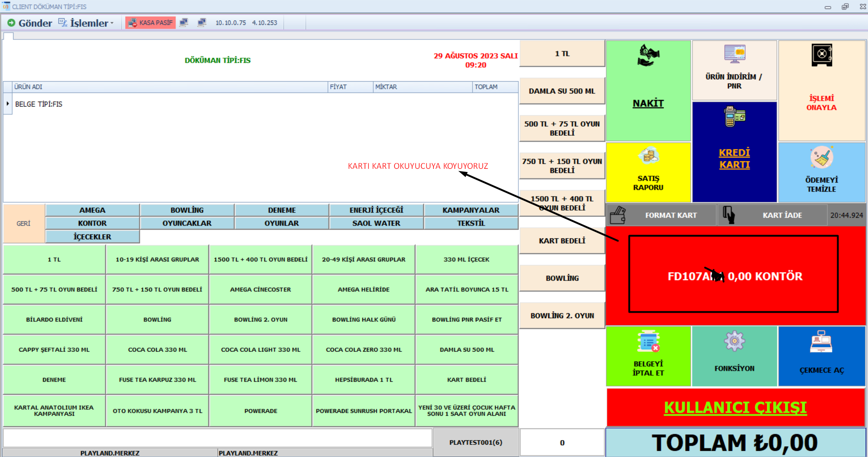Click the NAKİT cash payment icon
This screenshot has width=868, height=457.
pos(648,56)
